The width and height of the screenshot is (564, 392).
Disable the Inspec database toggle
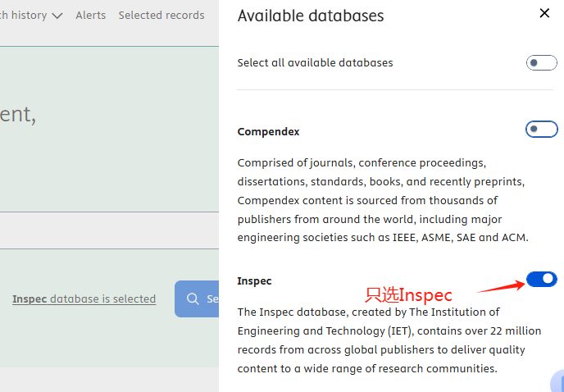click(x=541, y=280)
